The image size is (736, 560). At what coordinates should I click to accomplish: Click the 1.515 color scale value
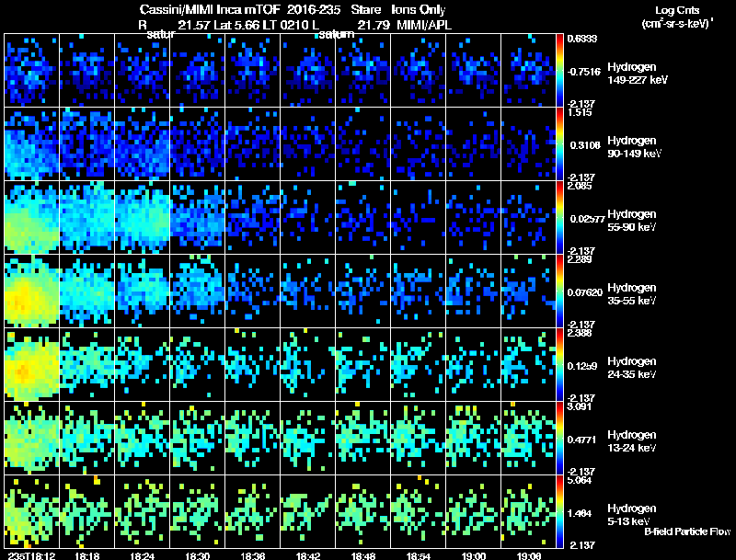tap(580, 112)
